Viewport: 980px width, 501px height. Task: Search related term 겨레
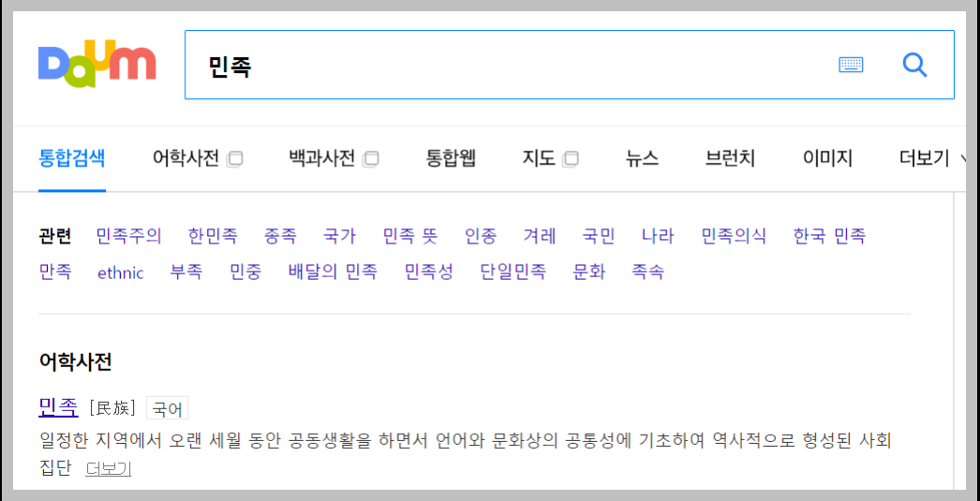[x=540, y=236]
